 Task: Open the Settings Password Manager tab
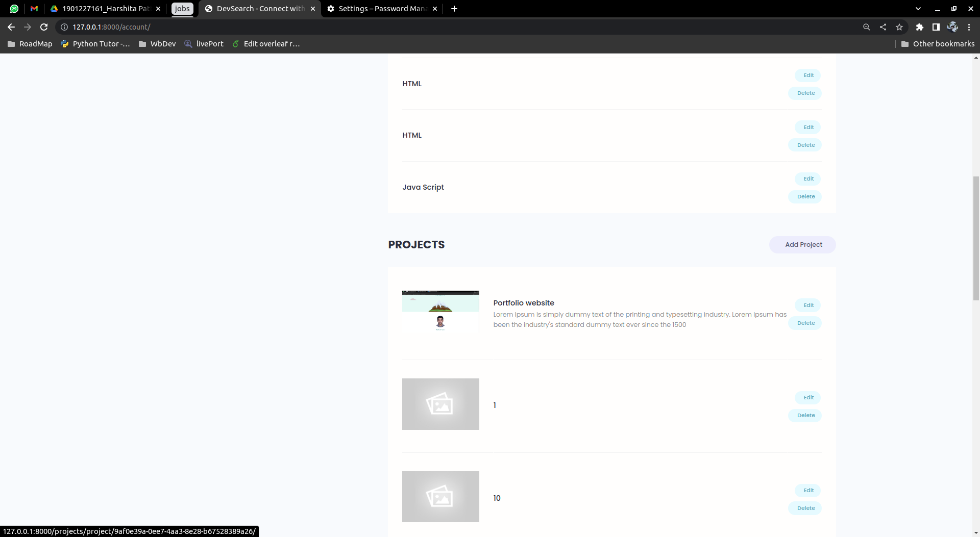pos(382,8)
